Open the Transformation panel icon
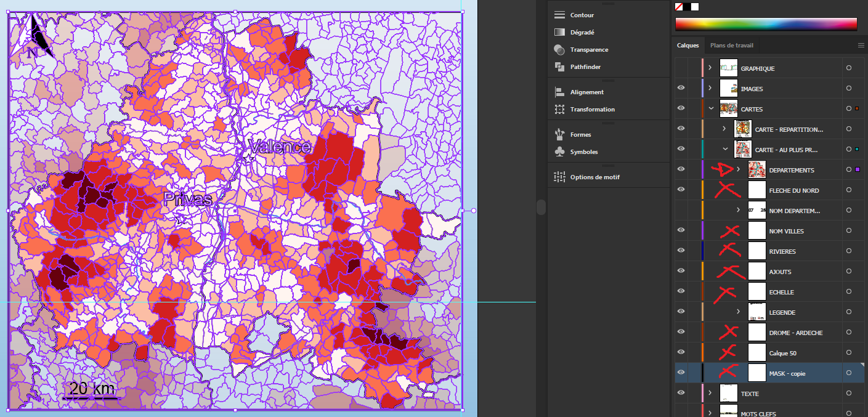Image resolution: width=868 pixels, height=417 pixels. point(559,109)
